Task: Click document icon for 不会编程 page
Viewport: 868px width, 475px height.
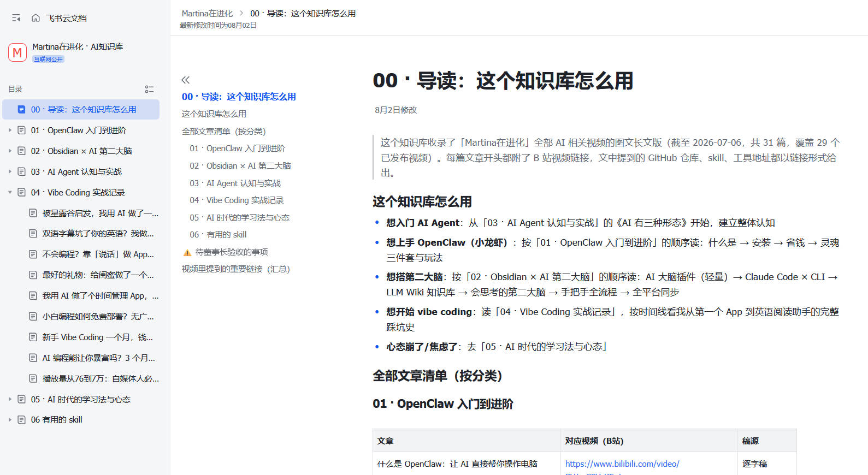Action: [33, 254]
